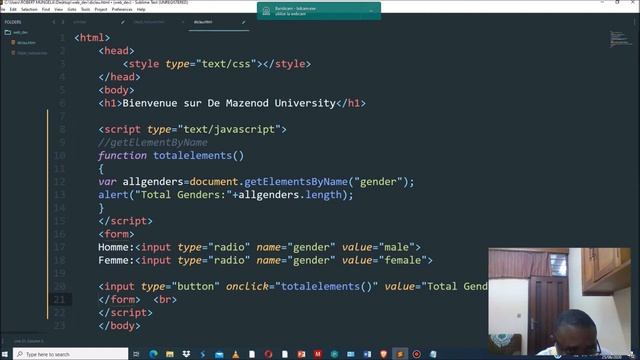640x360 pixels.
Task: Click the Bandicam notification webcam icon
Action: (x=266, y=11)
